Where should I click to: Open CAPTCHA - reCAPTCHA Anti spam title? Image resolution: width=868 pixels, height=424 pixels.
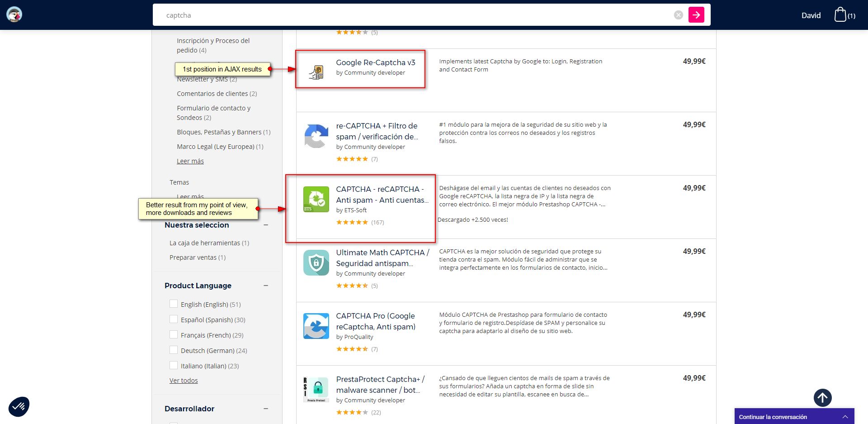382,195
